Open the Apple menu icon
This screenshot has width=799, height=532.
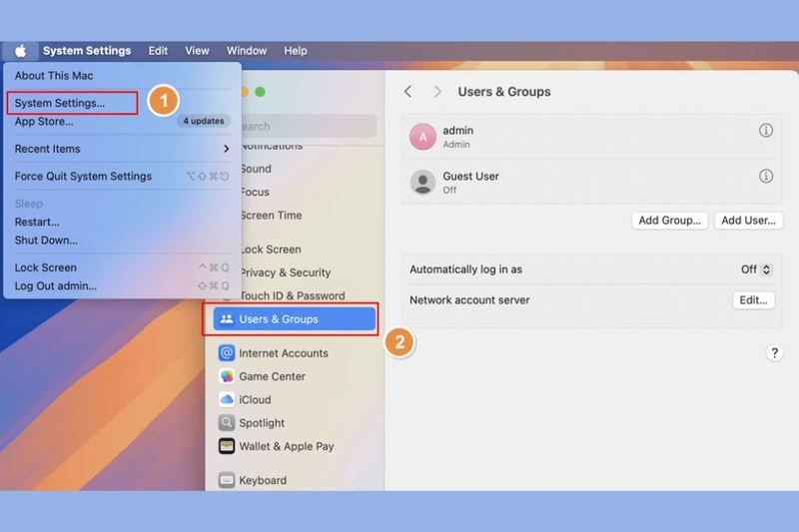tap(20, 51)
